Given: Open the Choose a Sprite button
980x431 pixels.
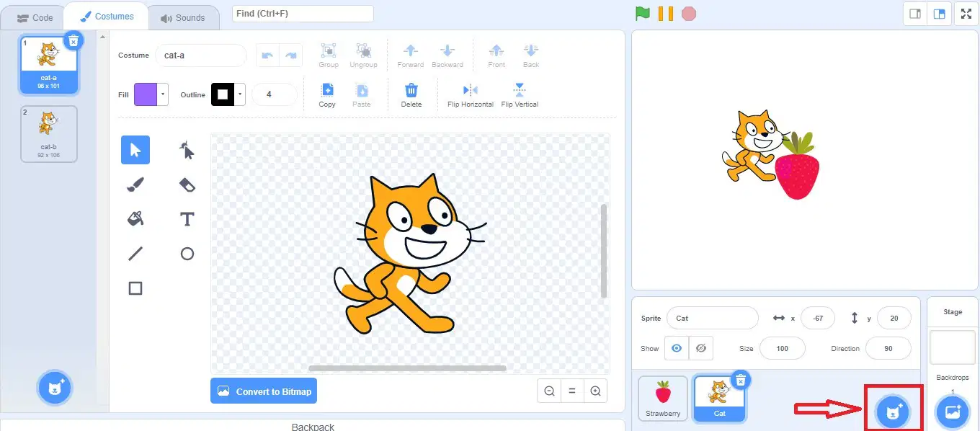Looking at the screenshot, I should point(894,412).
